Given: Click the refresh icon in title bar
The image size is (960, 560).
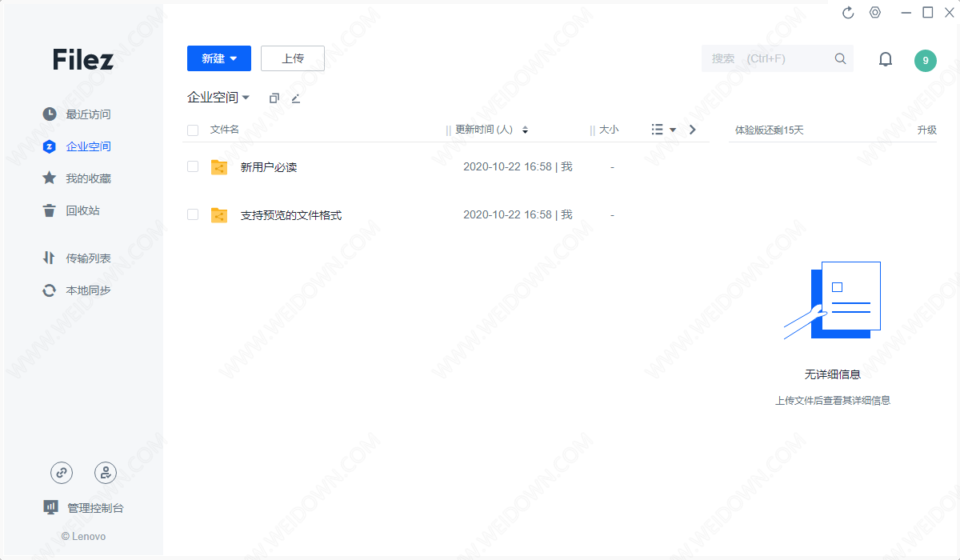Looking at the screenshot, I should click(x=849, y=13).
